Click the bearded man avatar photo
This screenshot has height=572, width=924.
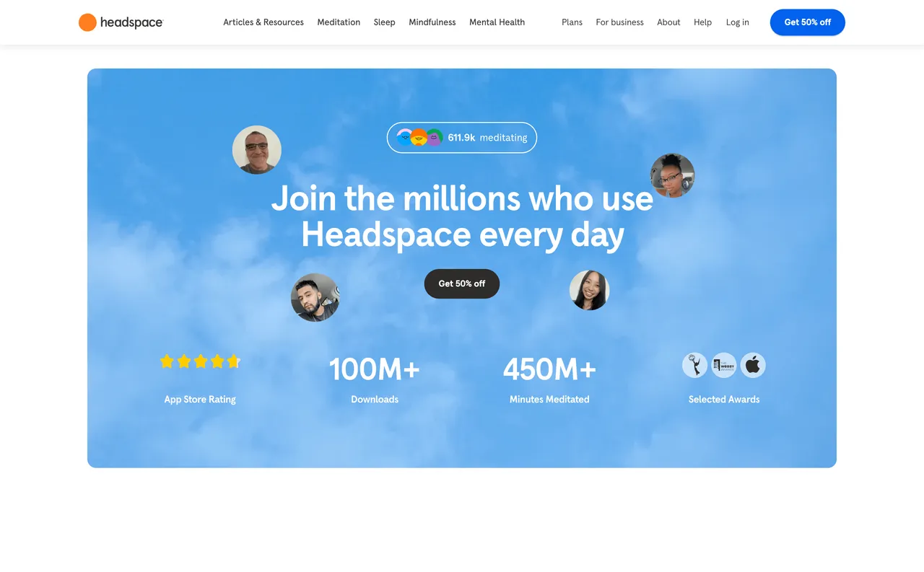pyautogui.click(x=315, y=297)
